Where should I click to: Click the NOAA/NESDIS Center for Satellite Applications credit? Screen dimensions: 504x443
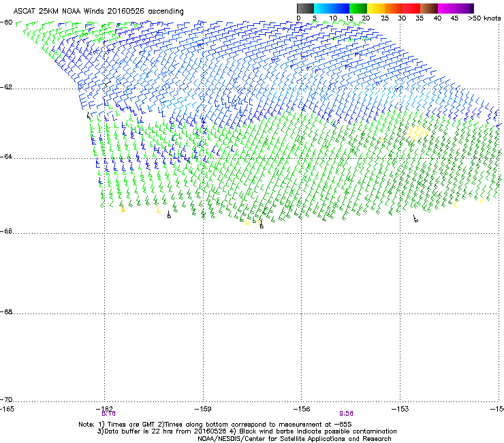point(294,439)
